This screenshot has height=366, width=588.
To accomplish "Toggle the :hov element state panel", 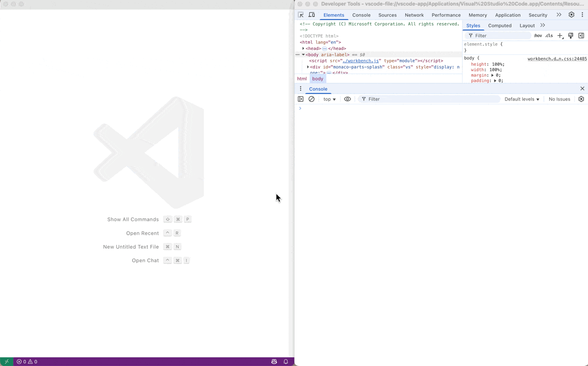I will pyautogui.click(x=538, y=36).
